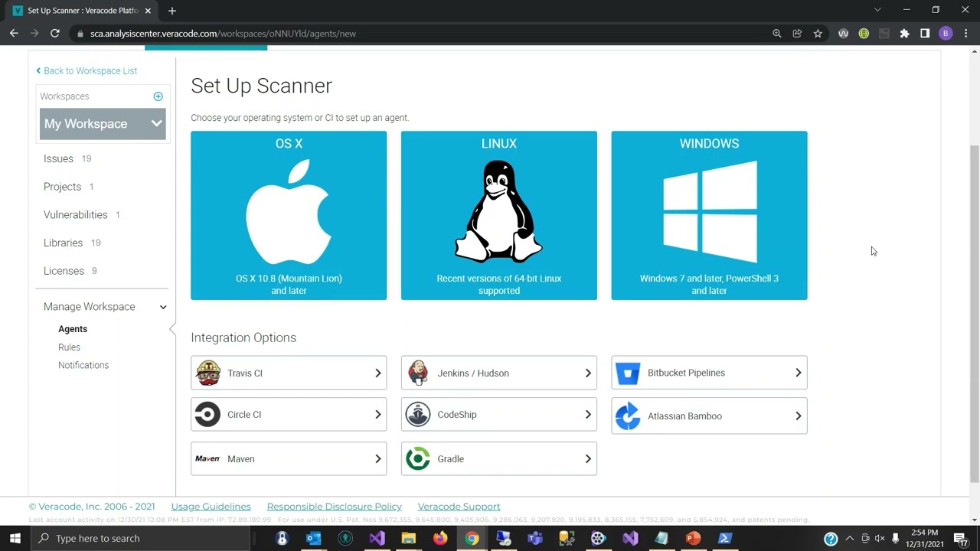980x551 pixels.
Task: Open the My Workspace dropdown
Action: (102, 124)
